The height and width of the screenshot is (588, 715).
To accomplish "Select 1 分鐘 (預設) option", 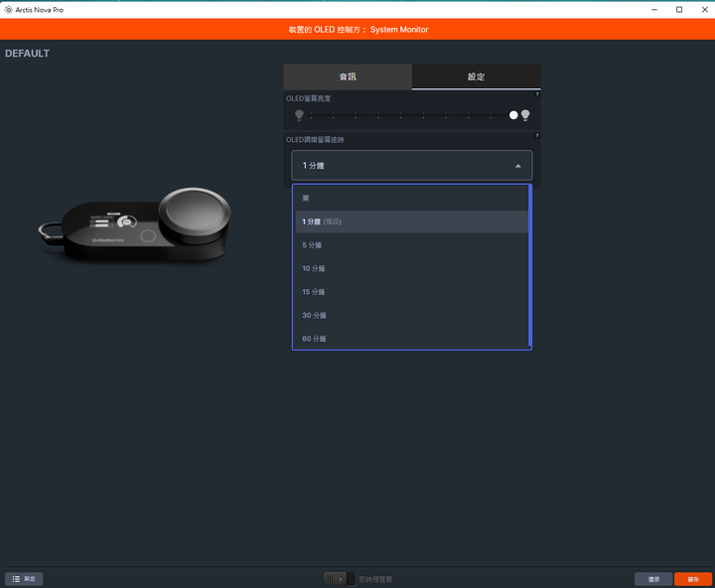I will (x=412, y=221).
